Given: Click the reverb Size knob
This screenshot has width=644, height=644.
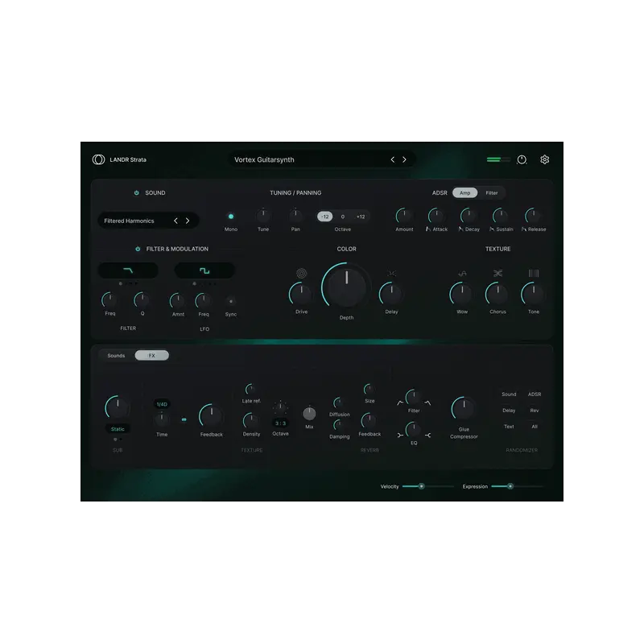Looking at the screenshot, I should 369,390.
